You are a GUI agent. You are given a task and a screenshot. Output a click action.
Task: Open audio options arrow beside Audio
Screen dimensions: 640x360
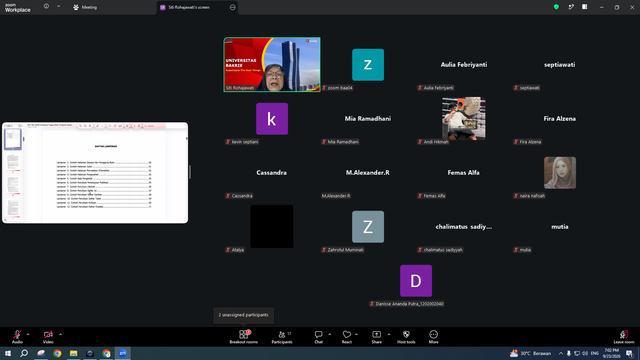click(28, 335)
